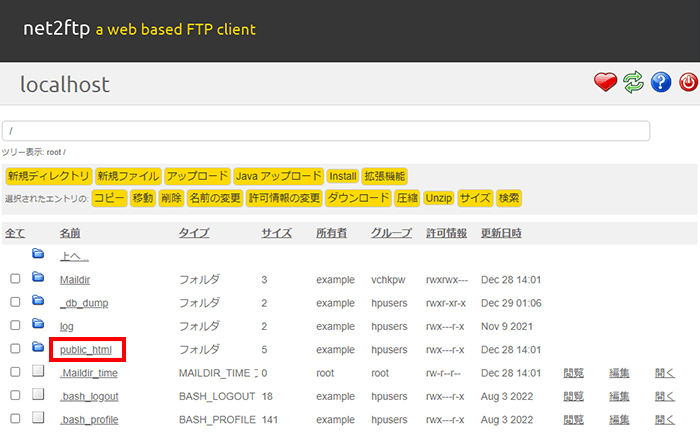The height and width of the screenshot is (432, 700).
Task: Log out using the red power icon
Action: tap(688, 83)
